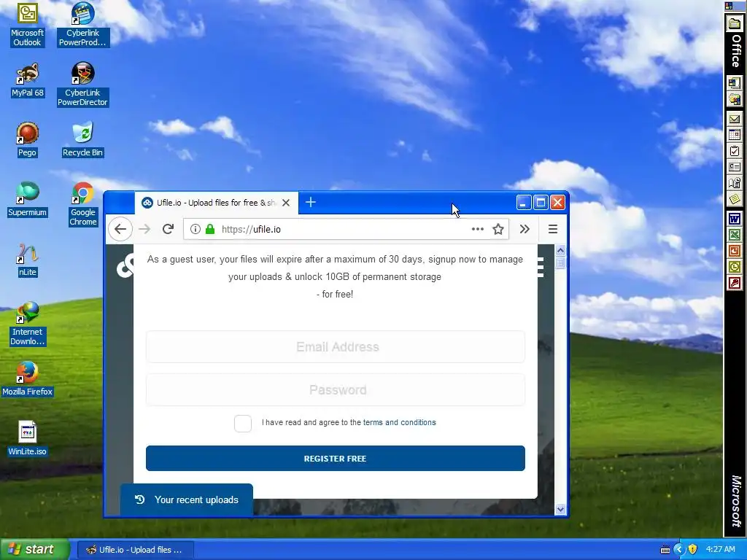Open Excel from the Office shortcut bar

click(x=734, y=236)
